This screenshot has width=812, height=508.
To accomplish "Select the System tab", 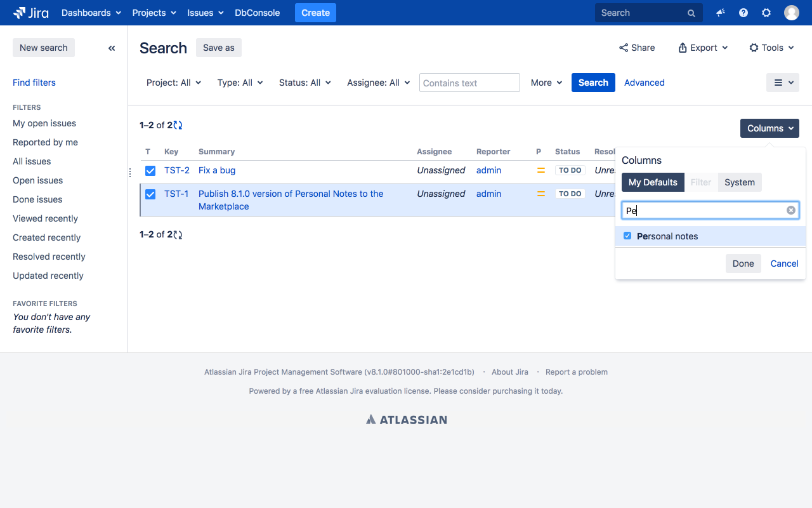I will coord(740,182).
